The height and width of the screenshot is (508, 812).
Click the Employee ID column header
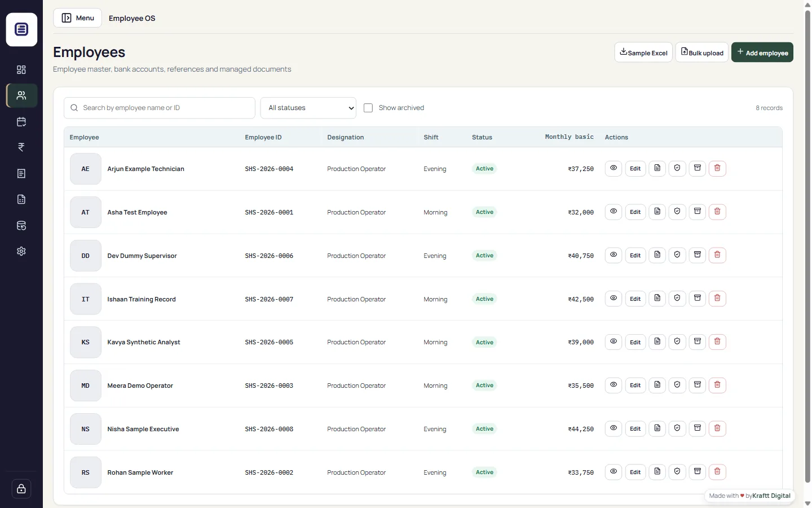click(263, 137)
